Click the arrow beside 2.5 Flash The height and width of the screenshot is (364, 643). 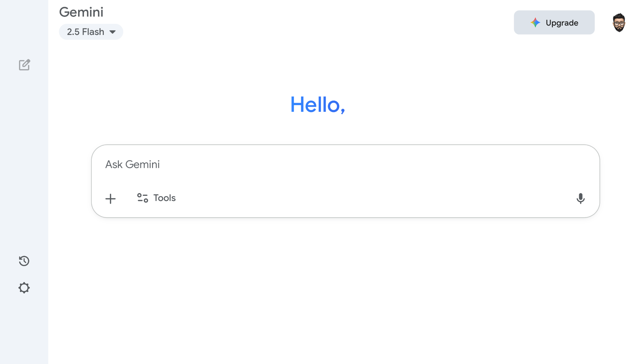113,32
